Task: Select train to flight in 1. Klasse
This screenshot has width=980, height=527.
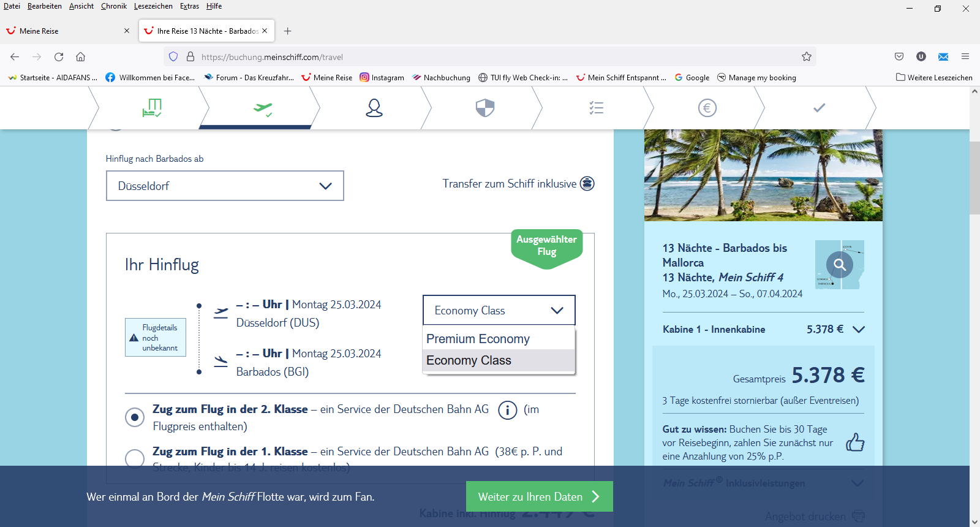Action: [135, 458]
